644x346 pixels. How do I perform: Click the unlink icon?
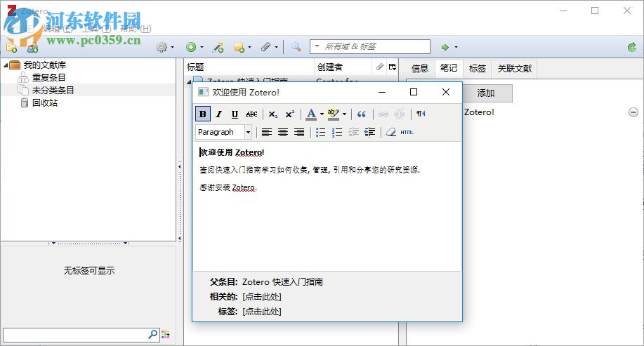[x=399, y=114]
